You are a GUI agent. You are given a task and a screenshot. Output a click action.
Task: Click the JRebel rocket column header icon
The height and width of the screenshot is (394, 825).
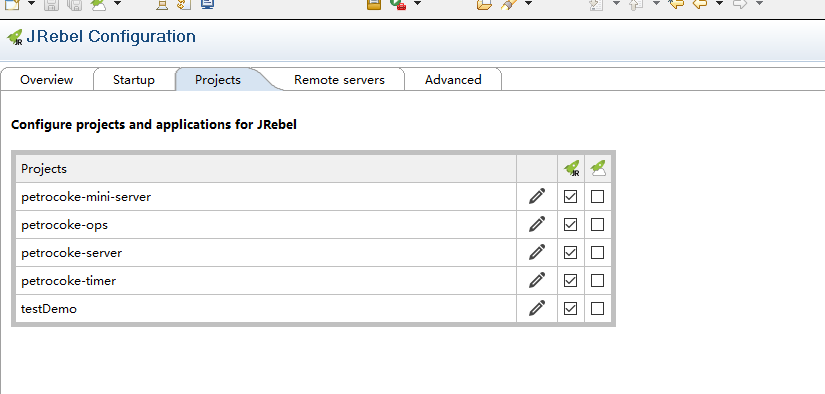point(571,169)
